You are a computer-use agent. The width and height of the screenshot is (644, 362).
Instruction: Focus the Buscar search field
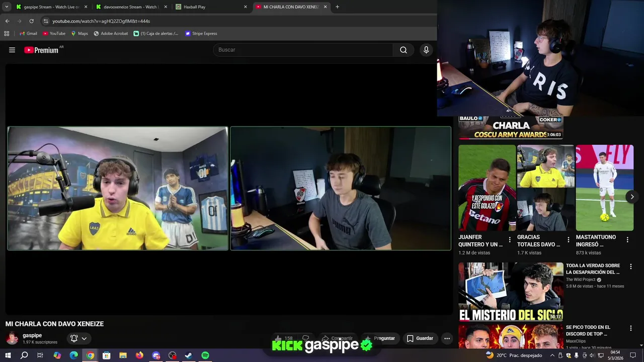303,50
